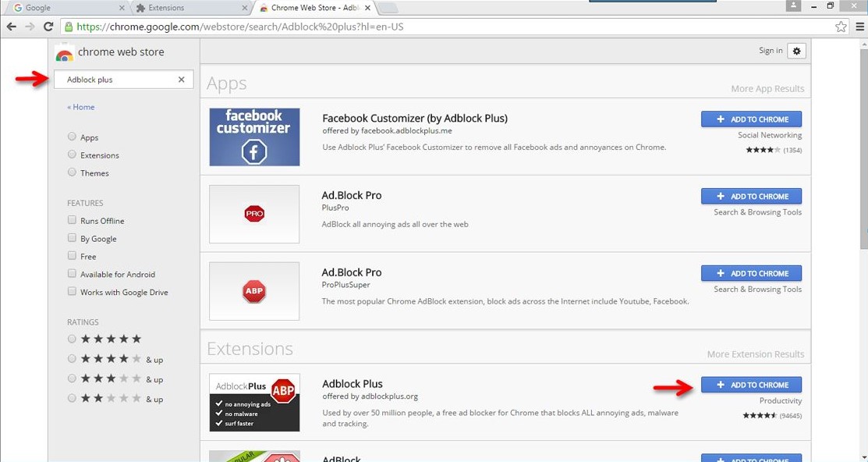868x462 pixels.
Task: Tick the Free checkbox
Action: (72, 255)
